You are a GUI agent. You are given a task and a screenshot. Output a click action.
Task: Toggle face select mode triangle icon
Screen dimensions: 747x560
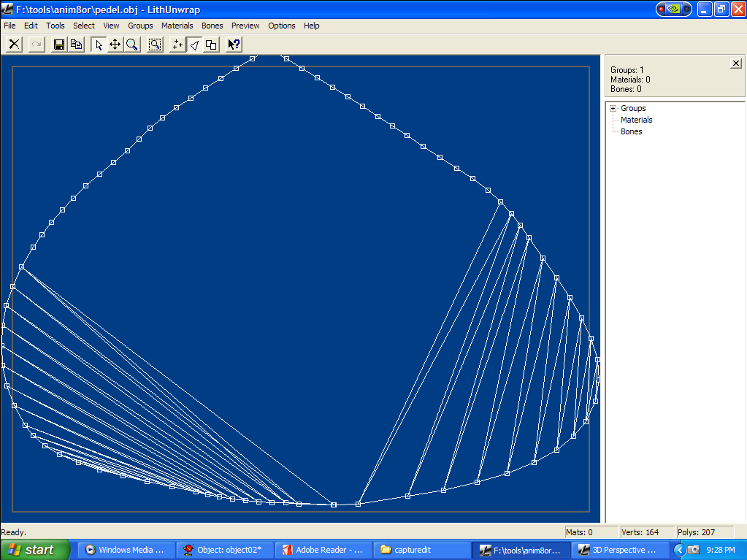click(194, 45)
